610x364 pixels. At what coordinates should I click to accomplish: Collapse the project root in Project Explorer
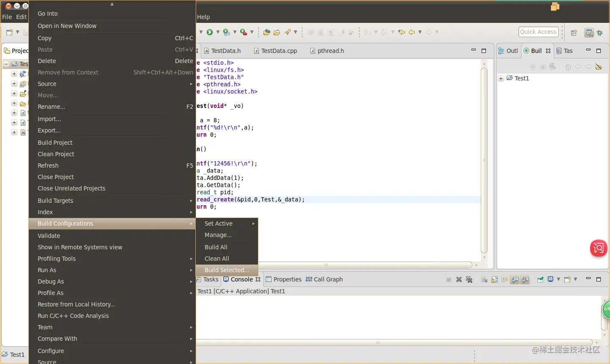tap(6, 64)
